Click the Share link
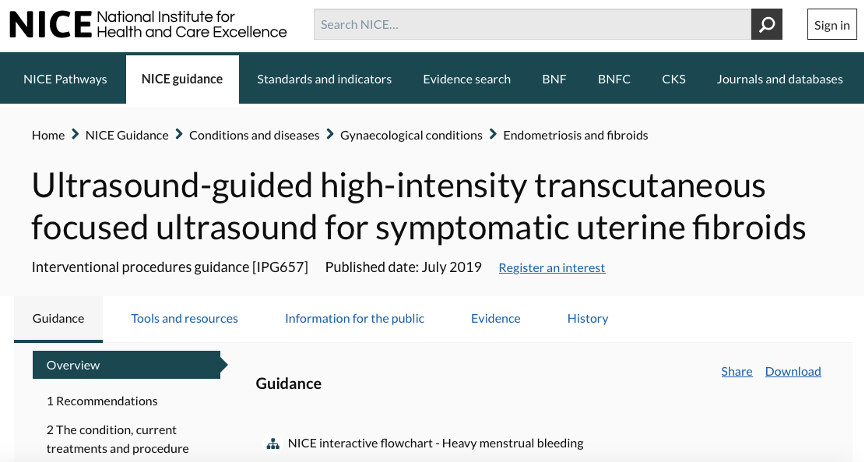This screenshot has height=462, width=864. click(x=737, y=371)
